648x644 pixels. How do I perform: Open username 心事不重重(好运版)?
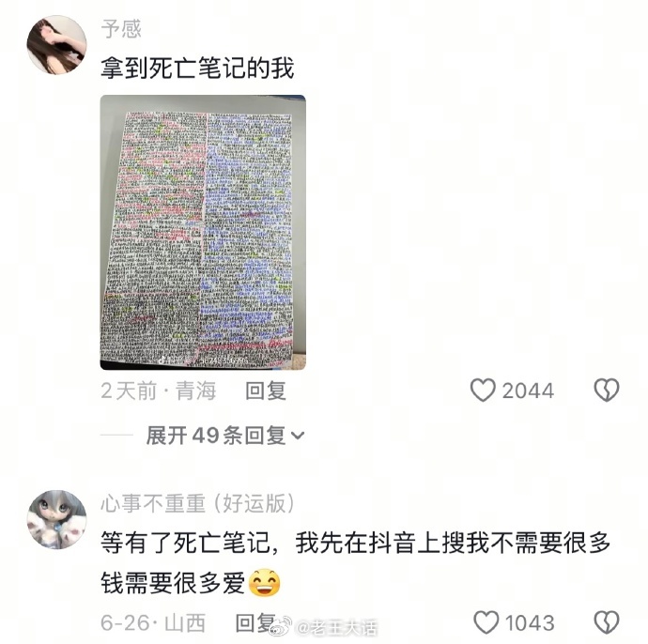[197, 503]
